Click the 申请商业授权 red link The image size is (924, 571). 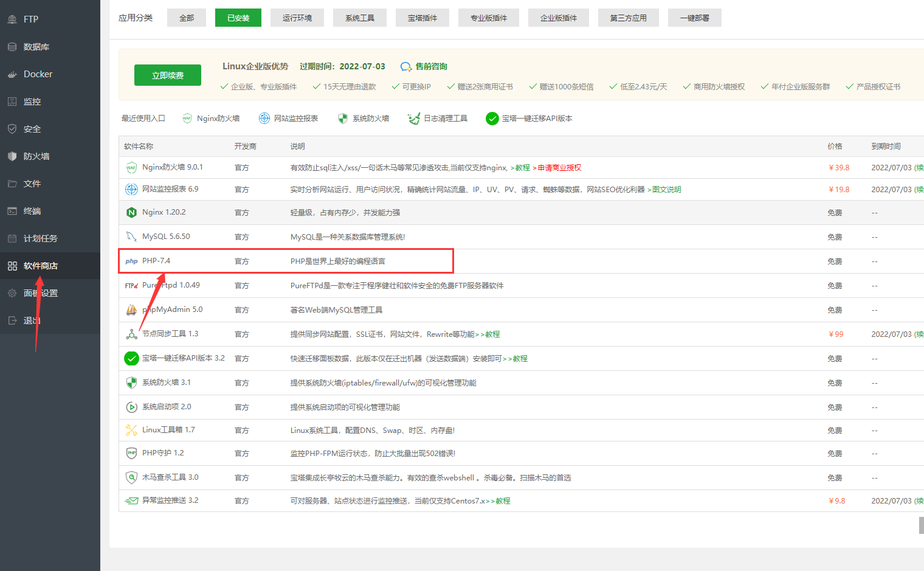(x=559, y=168)
